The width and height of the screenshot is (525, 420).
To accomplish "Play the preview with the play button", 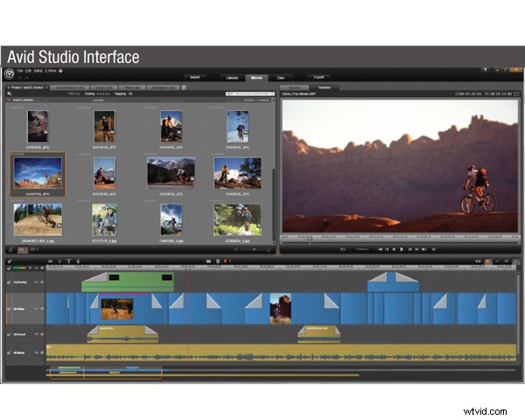I will pyautogui.click(x=402, y=249).
